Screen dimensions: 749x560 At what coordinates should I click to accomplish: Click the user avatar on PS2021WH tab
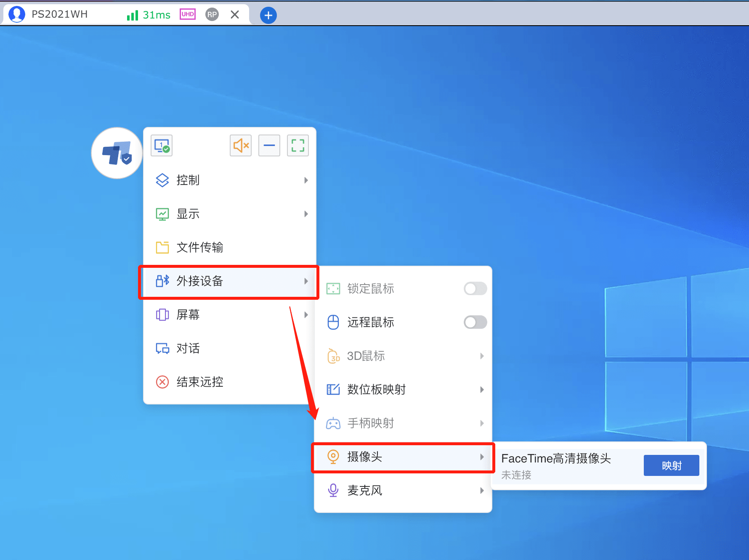coord(17,14)
